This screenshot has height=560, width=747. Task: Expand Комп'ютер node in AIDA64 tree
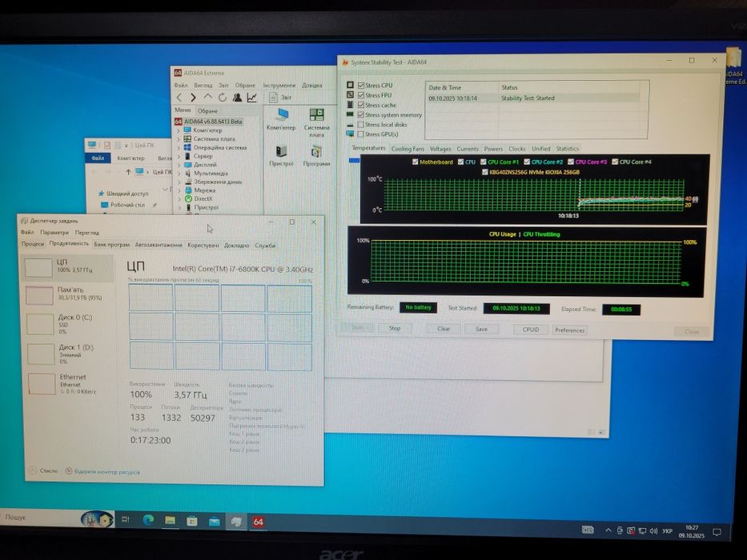coord(179,130)
